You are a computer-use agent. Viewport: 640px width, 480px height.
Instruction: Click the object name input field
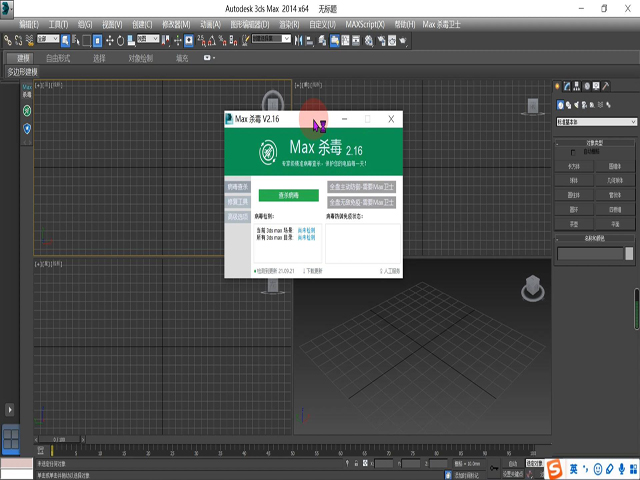click(x=590, y=253)
